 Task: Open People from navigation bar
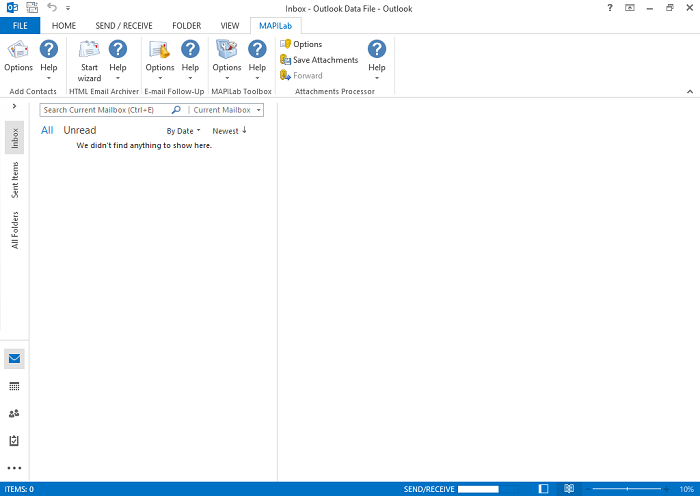(x=14, y=413)
